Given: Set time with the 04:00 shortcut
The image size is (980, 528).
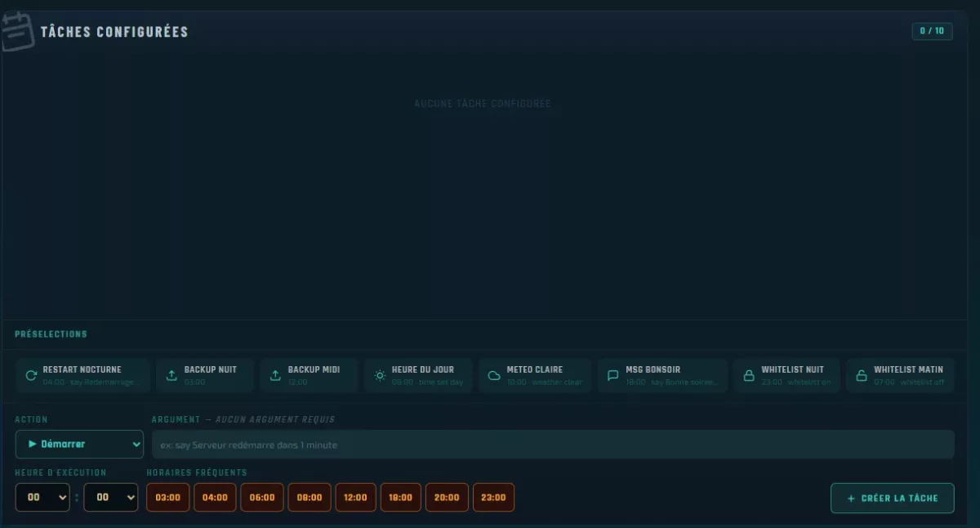Looking at the screenshot, I should 215,497.
